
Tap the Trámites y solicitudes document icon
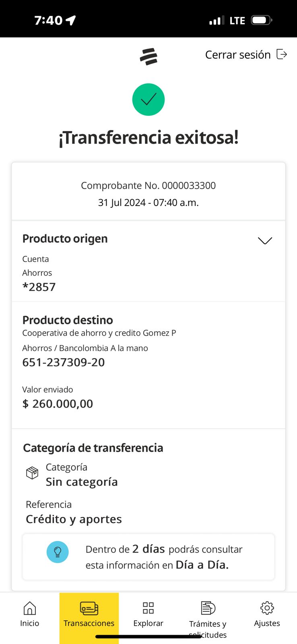pos(208,608)
